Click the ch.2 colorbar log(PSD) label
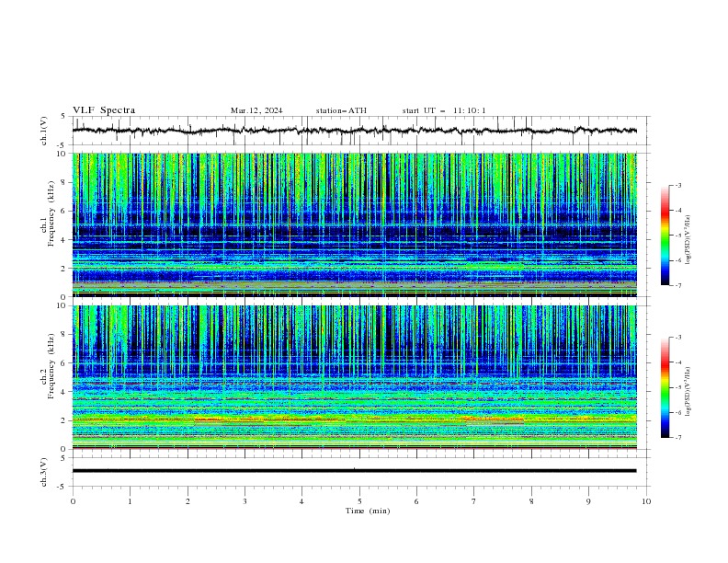728x563 pixels. pyautogui.click(x=688, y=392)
